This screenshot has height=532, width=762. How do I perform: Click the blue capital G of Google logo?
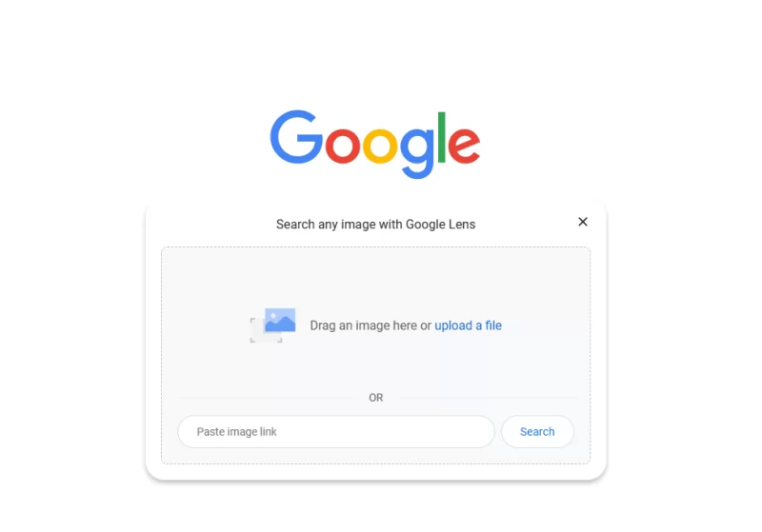coord(296,137)
